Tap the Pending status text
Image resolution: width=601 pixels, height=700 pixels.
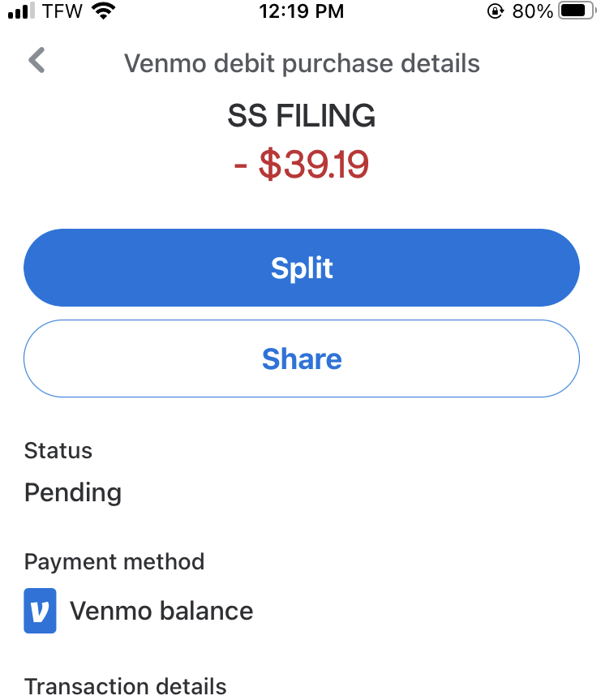(x=73, y=493)
